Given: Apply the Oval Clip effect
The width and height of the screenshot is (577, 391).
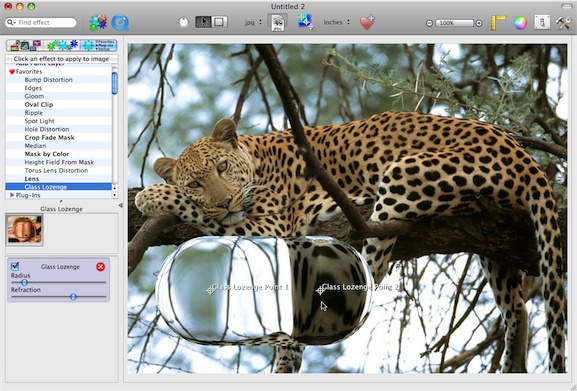Looking at the screenshot, I should (59, 104).
